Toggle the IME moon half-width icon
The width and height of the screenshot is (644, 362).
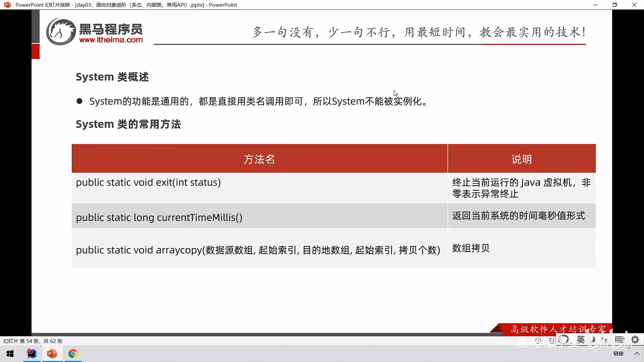[593, 340]
